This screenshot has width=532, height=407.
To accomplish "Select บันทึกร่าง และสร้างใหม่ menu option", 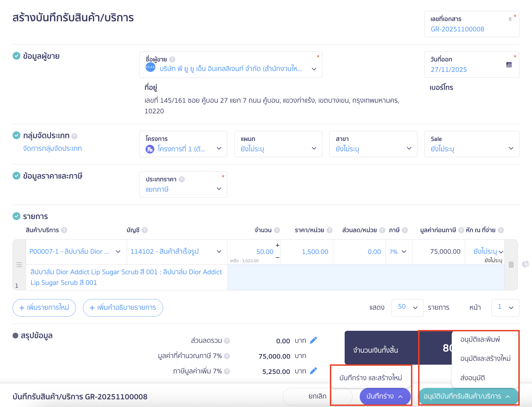I will [x=370, y=378].
